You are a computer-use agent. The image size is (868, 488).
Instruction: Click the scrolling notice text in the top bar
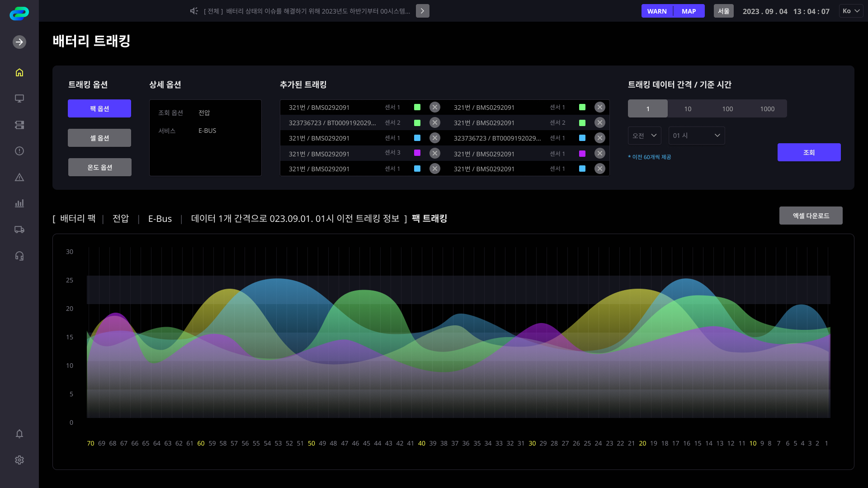(x=307, y=11)
